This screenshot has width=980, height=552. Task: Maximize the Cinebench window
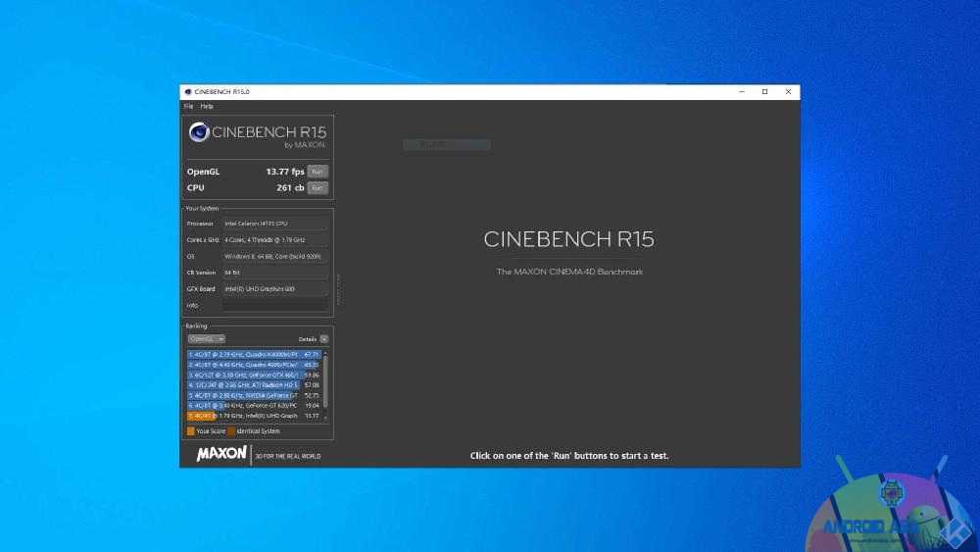click(x=765, y=92)
